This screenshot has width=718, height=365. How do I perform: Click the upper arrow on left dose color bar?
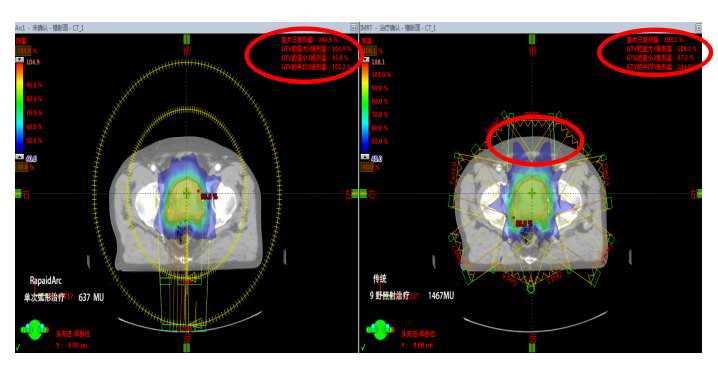coord(20,60)
